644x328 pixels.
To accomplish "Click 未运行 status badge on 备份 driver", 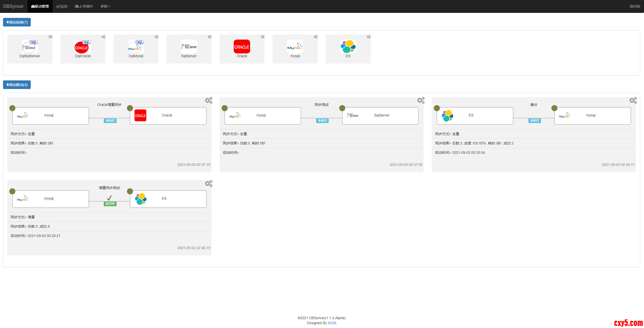I will click(534, 121).
